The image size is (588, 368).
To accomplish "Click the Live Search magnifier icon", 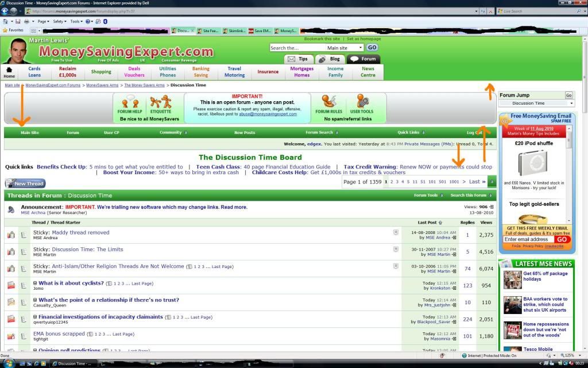I will click(x=579, y=11).
